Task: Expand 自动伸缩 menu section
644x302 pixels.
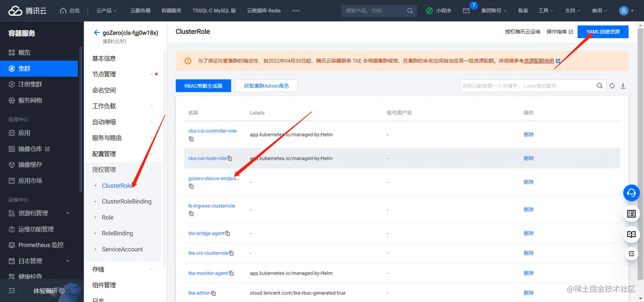Action: (x=123, y=122)
